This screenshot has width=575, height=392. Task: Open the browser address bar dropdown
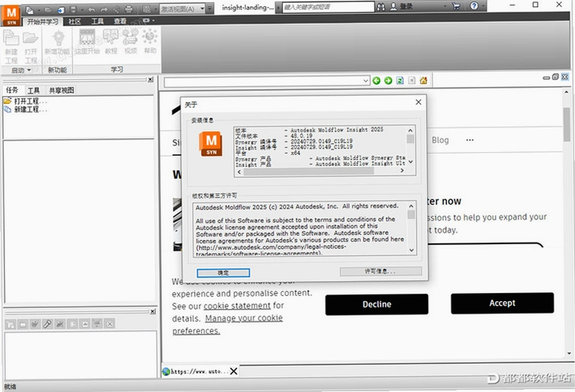pos(366,80)
